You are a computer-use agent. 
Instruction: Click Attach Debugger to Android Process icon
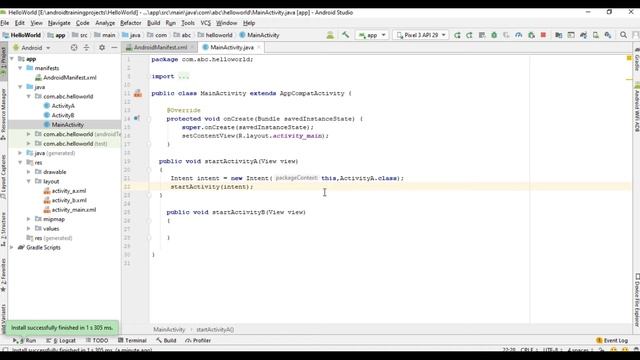coord(531,35)
